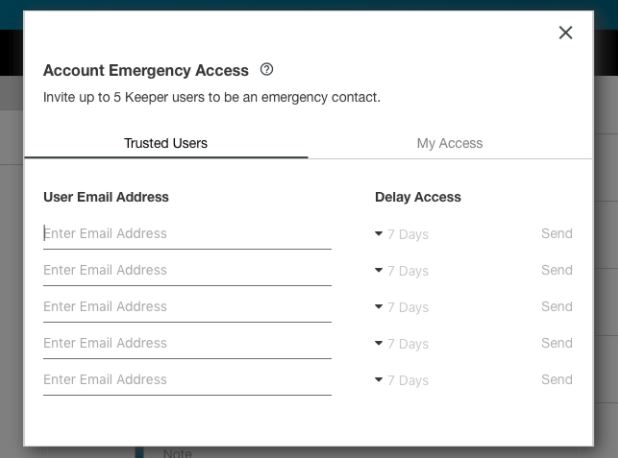Close the Account Emergency Access dialog

pos(565,33)
